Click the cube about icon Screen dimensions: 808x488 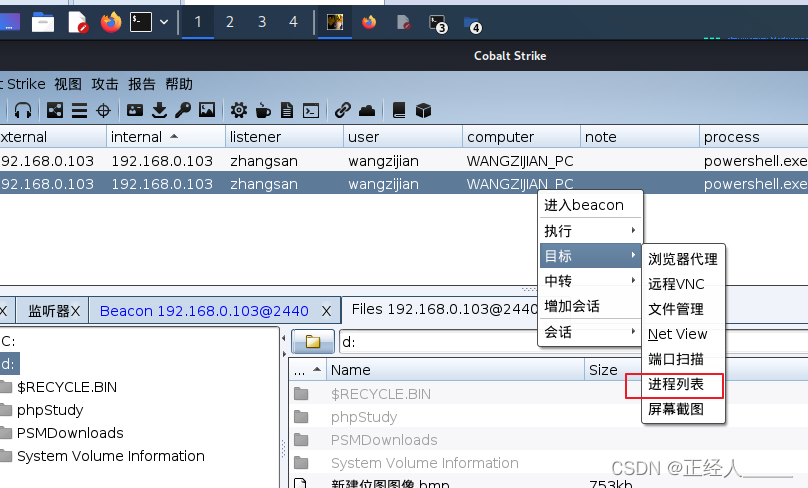point(423,110)
